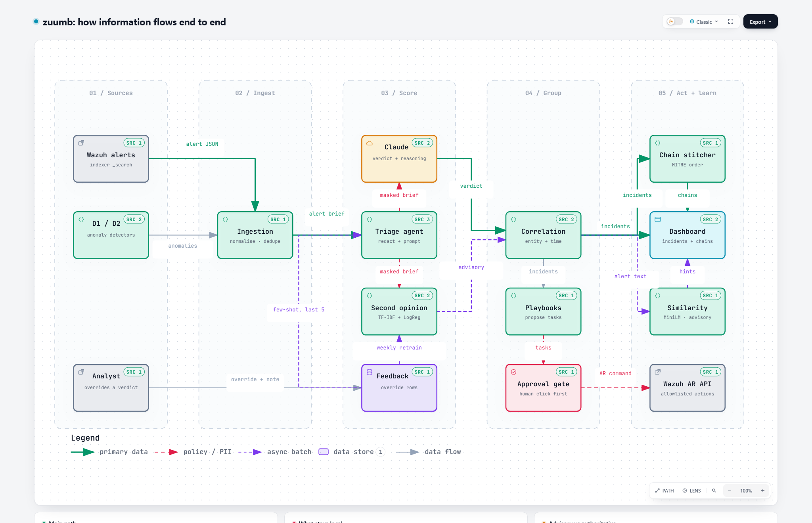Click the code icon on Playbooks node
This screenshot has width=812, height=523.
(514, 296)
